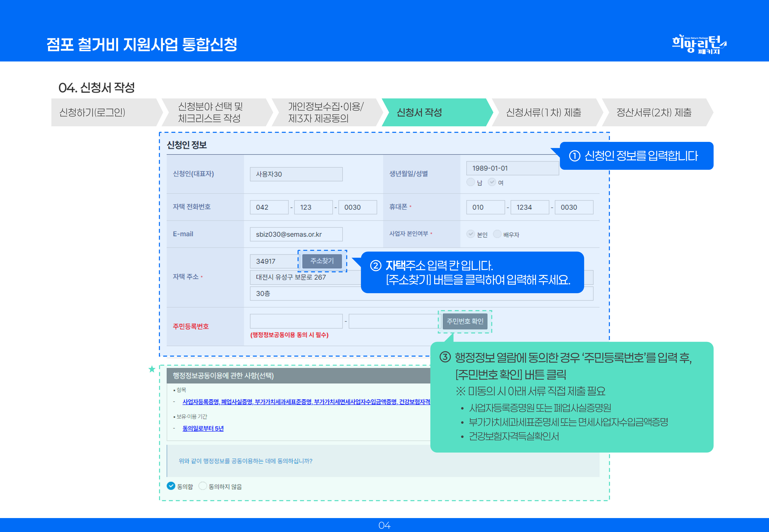Click the 희망리턴패키지 logo
This screenshot has height=532, width=769.
click(x=699, y=44)
